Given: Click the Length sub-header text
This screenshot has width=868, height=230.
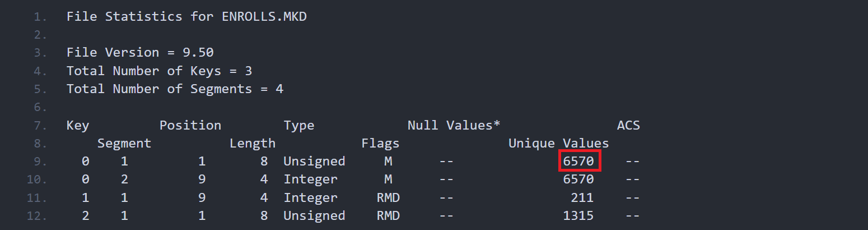Looking at the screenshot, I should pyautogui.click(x=253, y=144).
